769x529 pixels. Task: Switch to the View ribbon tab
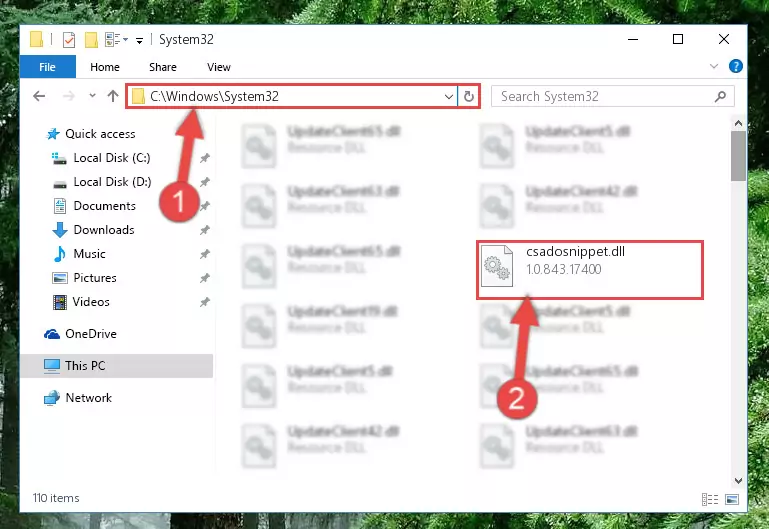point(219,67)
